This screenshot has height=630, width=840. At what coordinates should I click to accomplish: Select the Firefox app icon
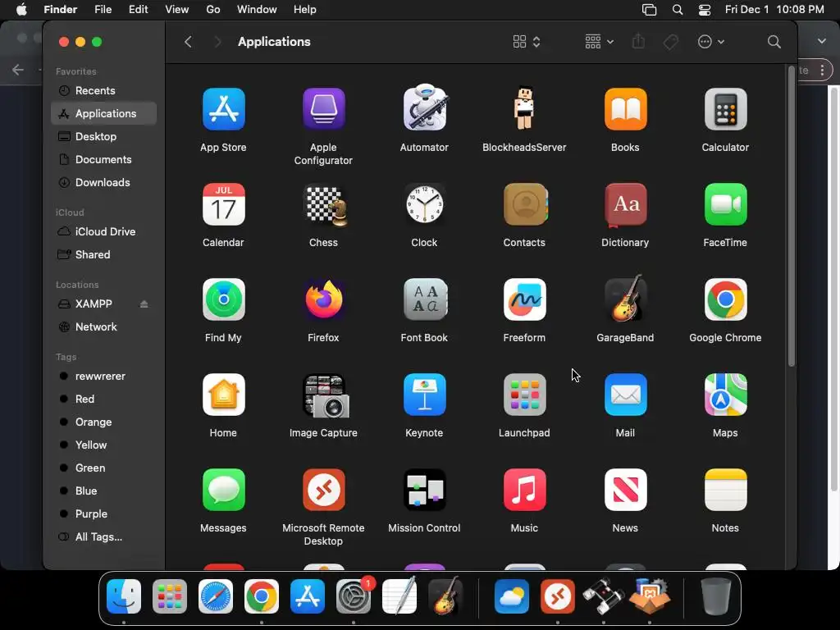click(x=323, y=299)
